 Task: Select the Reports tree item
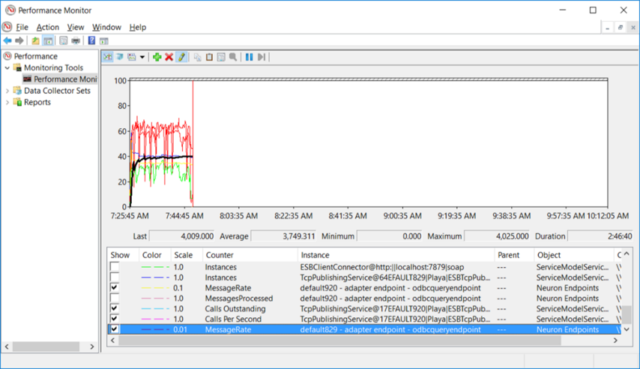tap(37, 102)
